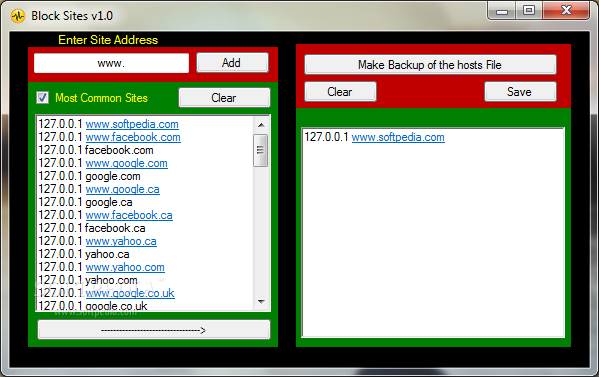Click www.softpedia.com in the right hosts box

pos(398,137)
